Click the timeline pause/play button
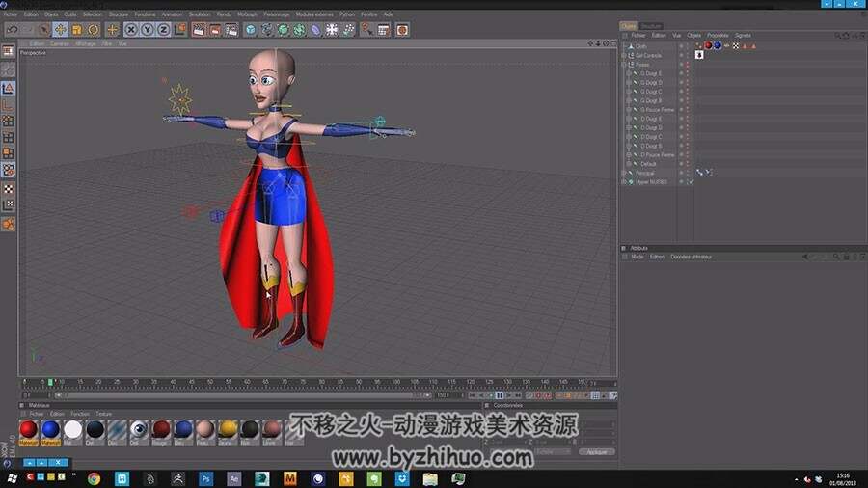Screen dimensions: 868x488 tap(500, 395)
